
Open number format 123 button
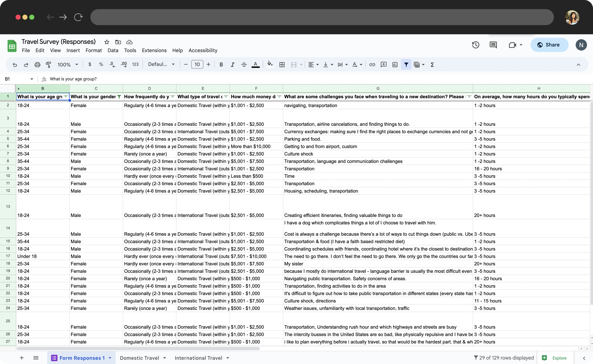135,64
